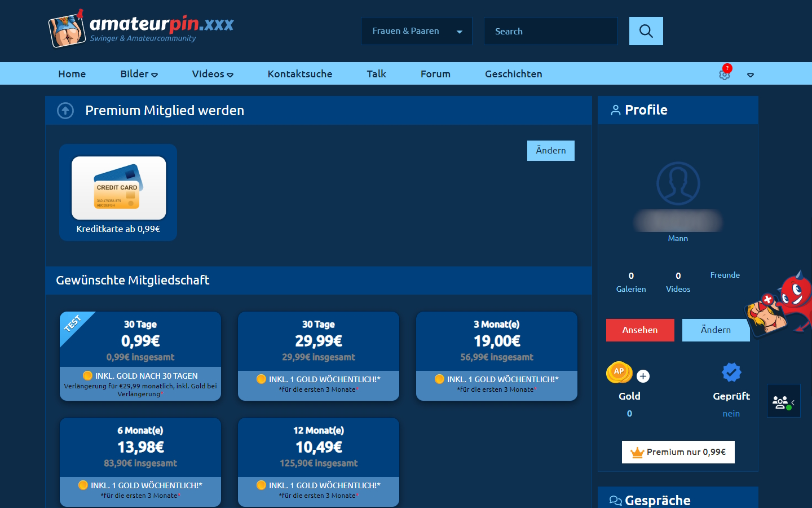Open the settings gear with notification badge
This screenshot has width=812, height=508.
pyautogui.click(x=725, y=74)
